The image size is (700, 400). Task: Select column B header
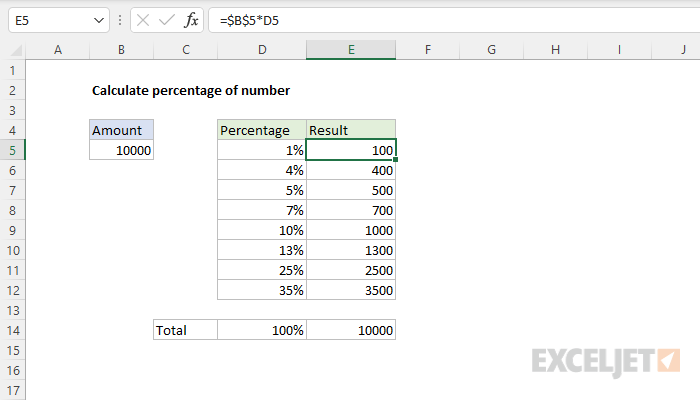coord(121,50)
